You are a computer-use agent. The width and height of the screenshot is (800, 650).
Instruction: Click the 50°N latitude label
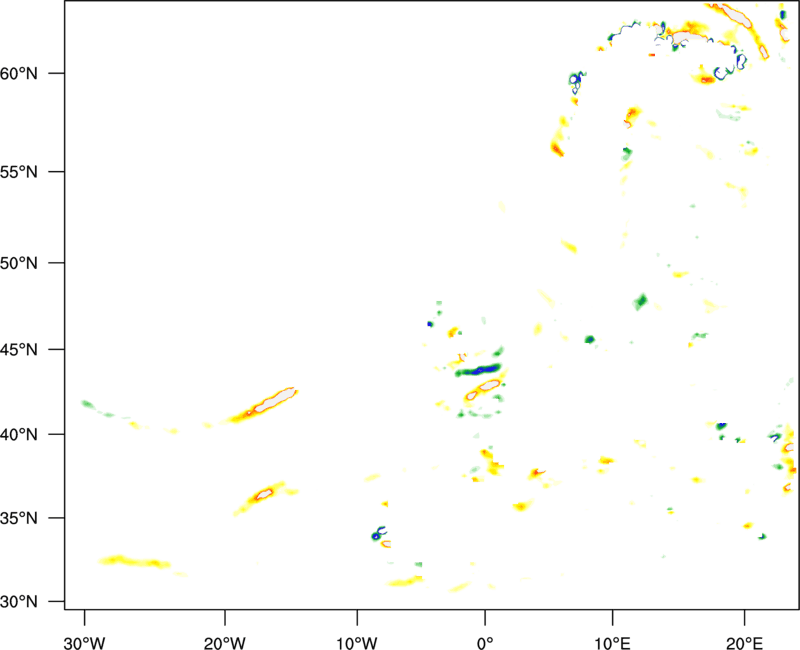click(x=19, y=263)
